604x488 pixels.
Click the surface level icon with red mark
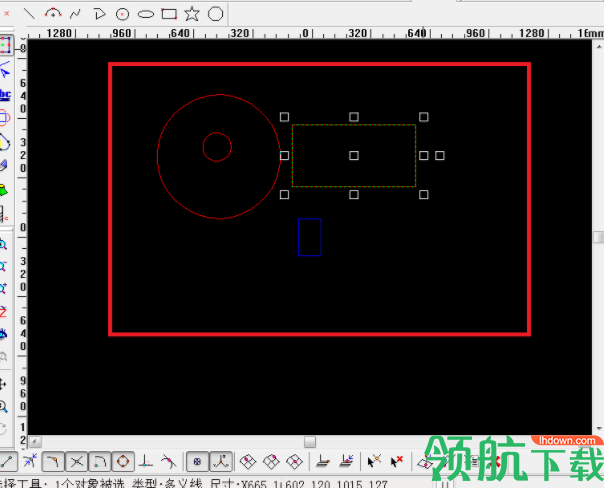point(323,461)
